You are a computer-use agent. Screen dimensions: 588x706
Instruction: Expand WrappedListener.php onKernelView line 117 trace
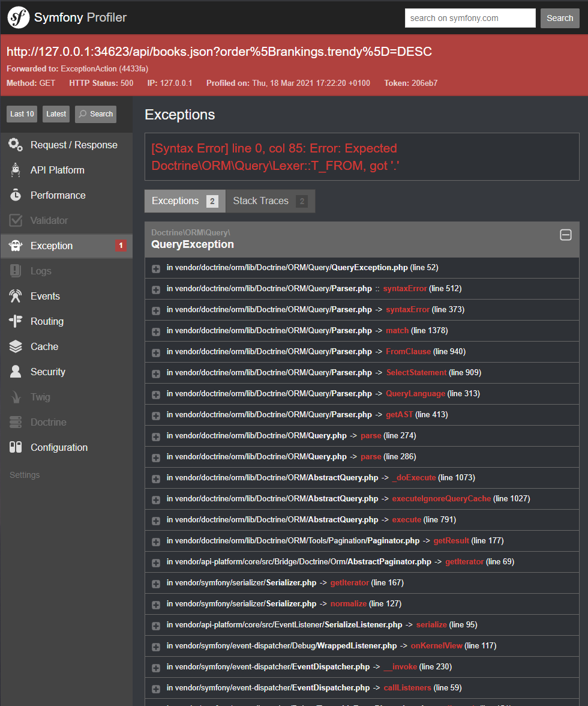pyautogui.click(x=155, y=647)
